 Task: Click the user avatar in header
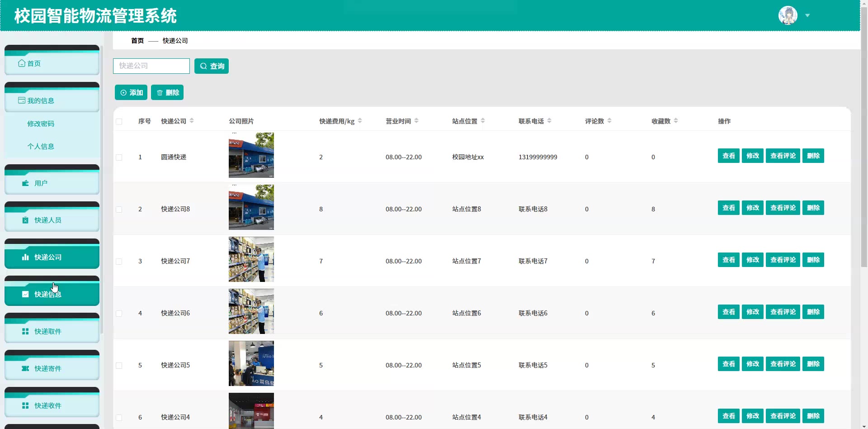788,15
